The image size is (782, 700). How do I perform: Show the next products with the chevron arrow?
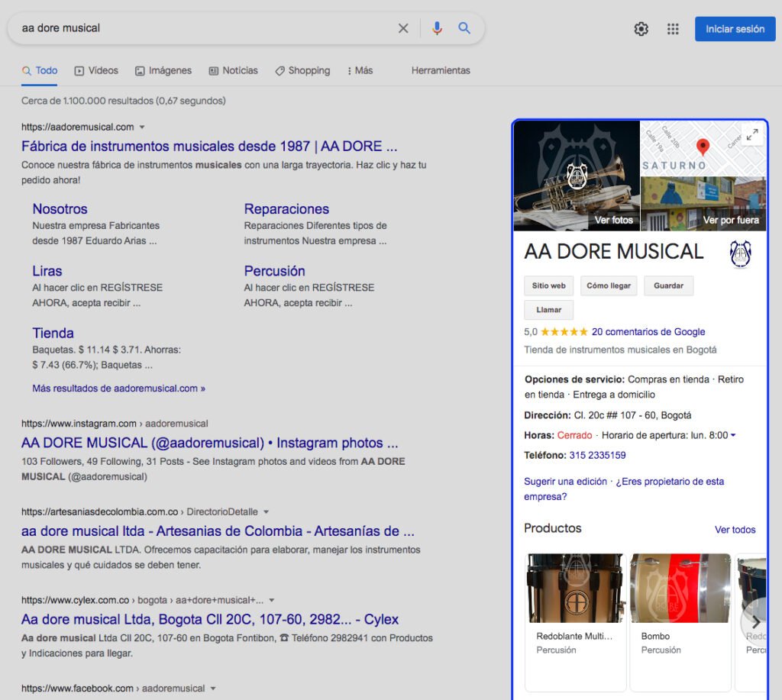[x=755, y=621]
